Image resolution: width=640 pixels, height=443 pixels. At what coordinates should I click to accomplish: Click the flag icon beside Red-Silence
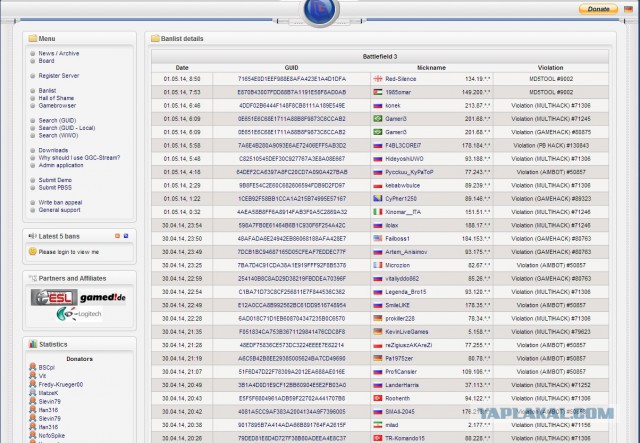[378, 79]
